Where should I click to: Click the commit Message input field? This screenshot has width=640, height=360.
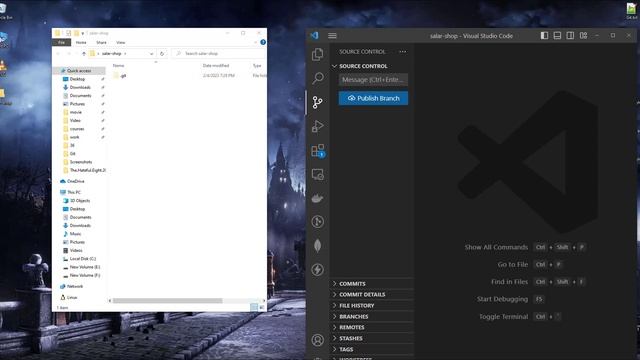(373, 80)
